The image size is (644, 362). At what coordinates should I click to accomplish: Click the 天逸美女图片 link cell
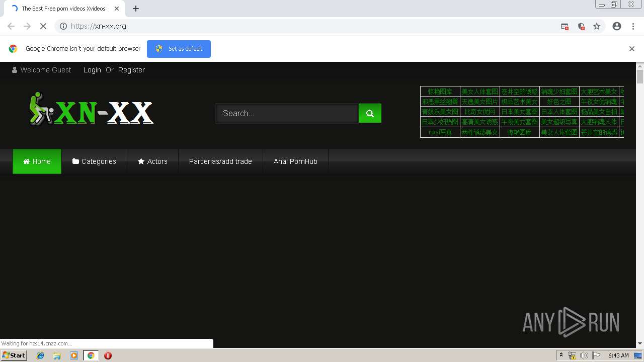(480, 102)
